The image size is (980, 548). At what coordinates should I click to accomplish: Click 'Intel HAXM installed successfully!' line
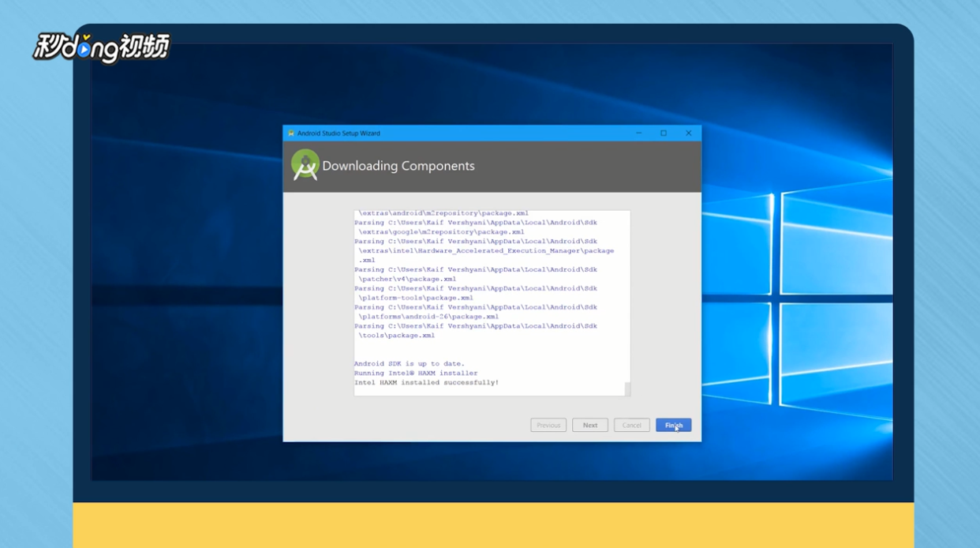point(426,383)
